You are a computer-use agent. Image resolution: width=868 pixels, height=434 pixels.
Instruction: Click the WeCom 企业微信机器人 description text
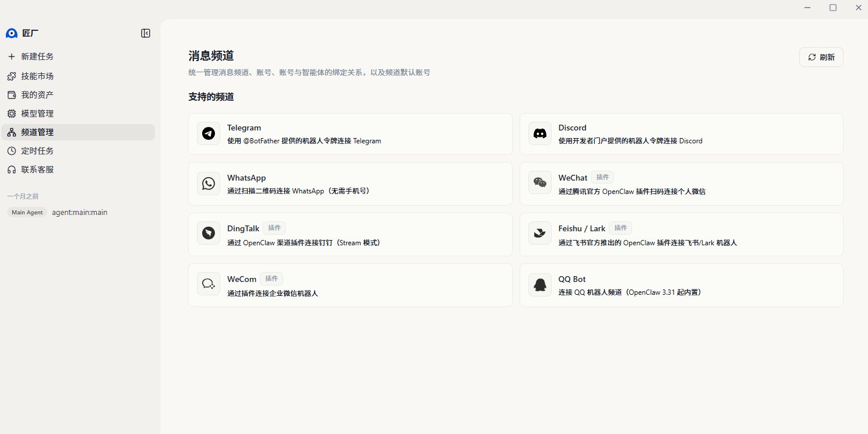pos(273,293)
